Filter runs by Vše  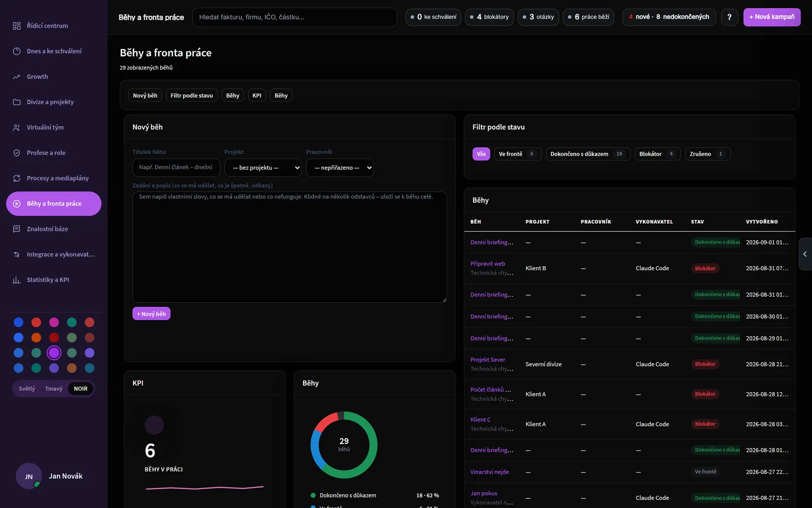[x=481, y=154]
